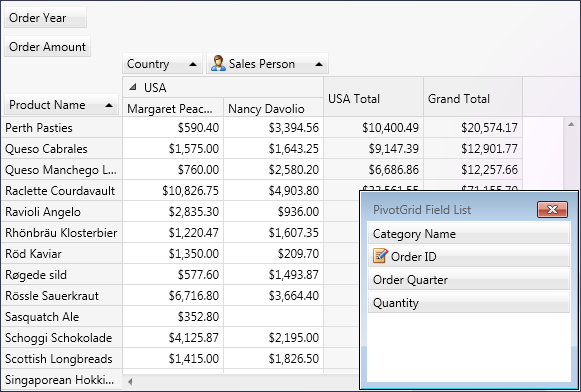Select the Ravioli Angelo row header

coord(62,212)
